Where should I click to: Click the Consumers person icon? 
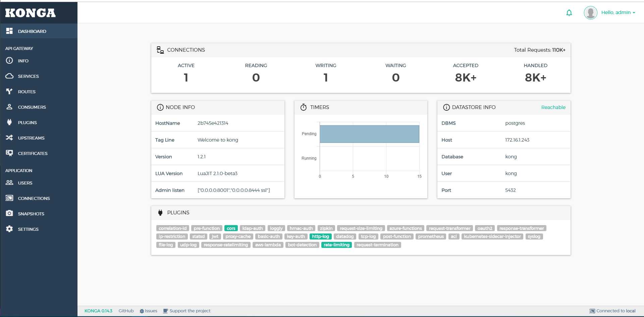point(9,107)
